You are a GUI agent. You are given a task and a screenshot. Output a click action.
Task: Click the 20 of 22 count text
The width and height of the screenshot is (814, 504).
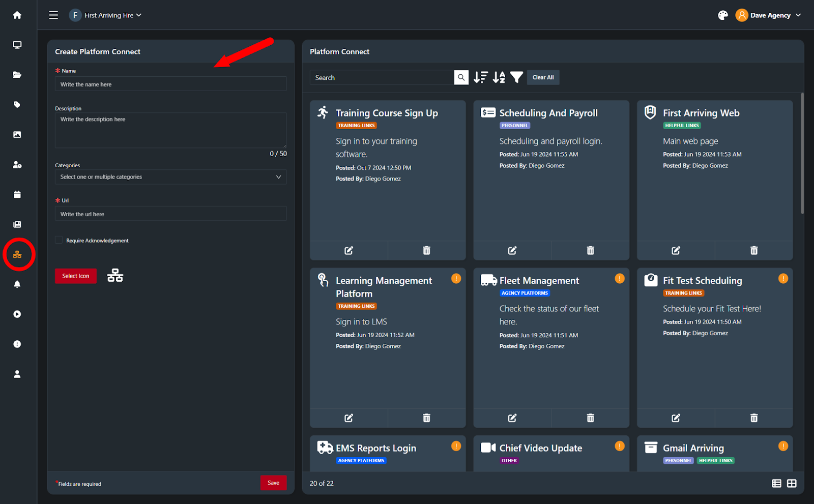(322, 483)
